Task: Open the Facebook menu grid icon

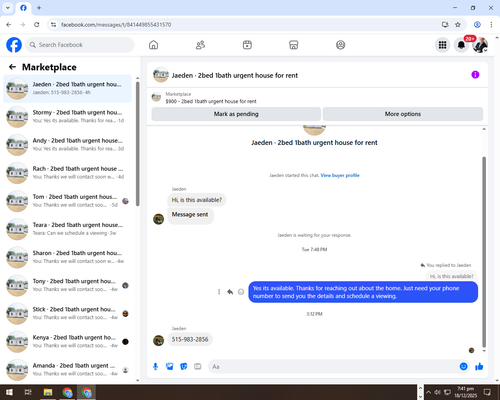Action: (x=442, y=45)
